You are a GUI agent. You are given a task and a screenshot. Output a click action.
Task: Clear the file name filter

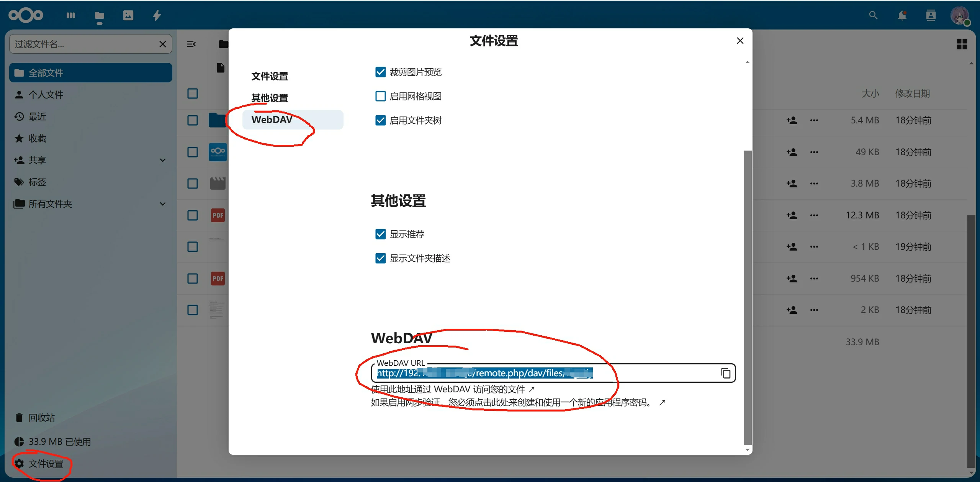pos(163,44)
